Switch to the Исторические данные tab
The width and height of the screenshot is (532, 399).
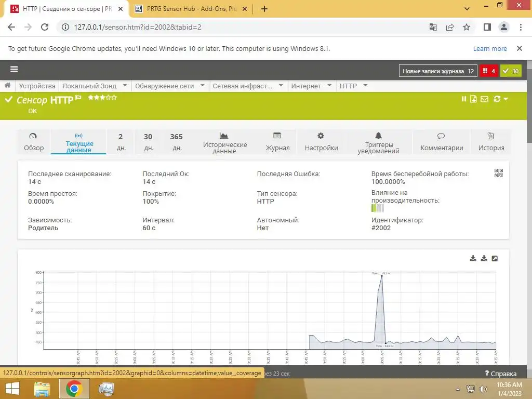click(x=224, y=142)
